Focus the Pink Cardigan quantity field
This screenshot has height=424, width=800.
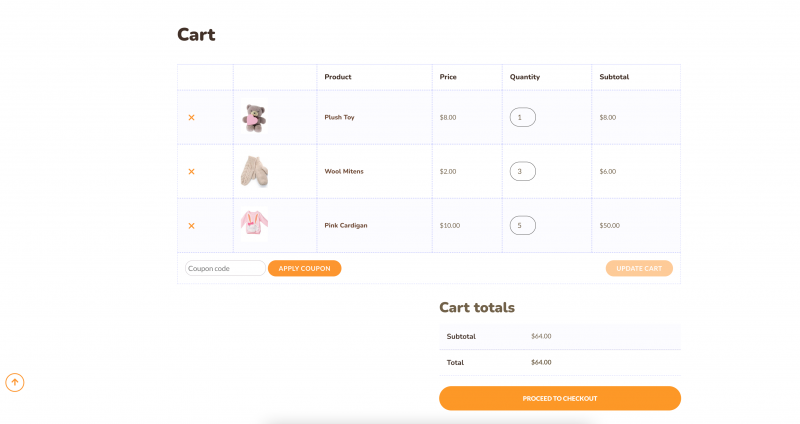pyautogui.click(x=523, y=225)
